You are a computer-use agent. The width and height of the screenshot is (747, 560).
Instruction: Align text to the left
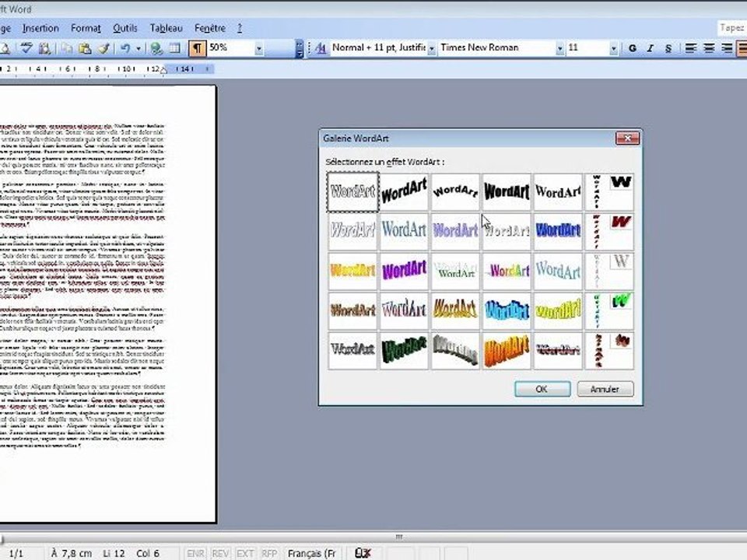click(x=690, y=48)
